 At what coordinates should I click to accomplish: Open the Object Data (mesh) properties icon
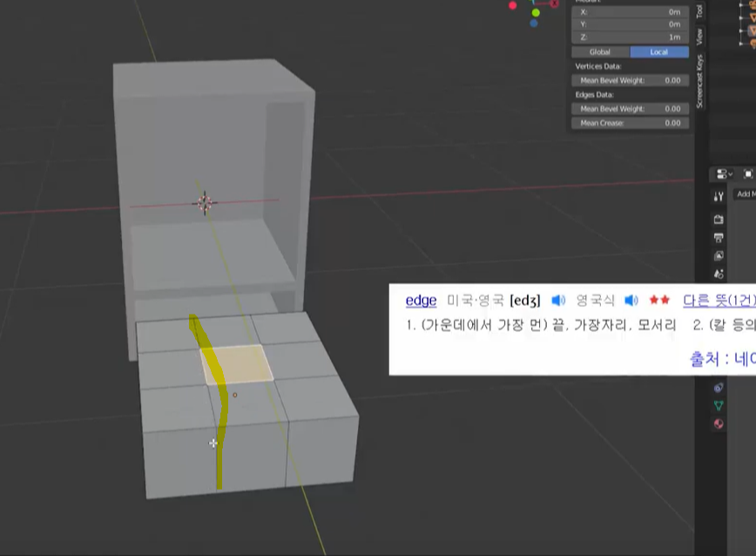[x=719, y=405]
